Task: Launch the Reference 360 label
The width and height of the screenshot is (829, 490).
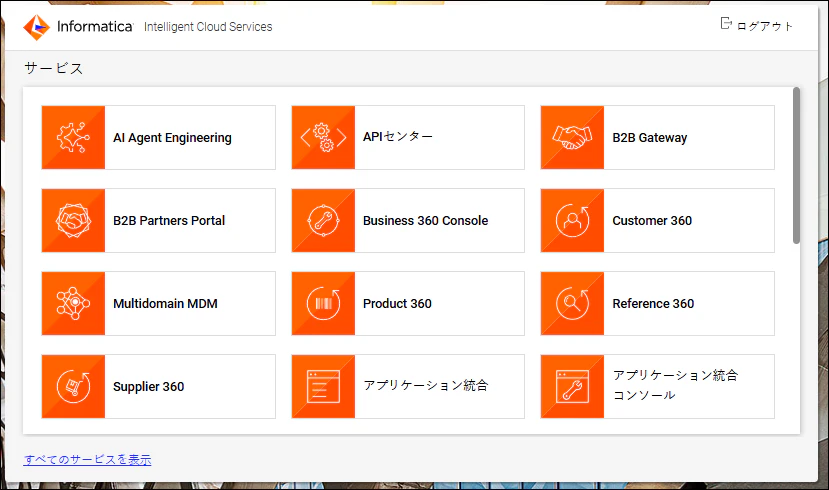Action: point(653,303)
